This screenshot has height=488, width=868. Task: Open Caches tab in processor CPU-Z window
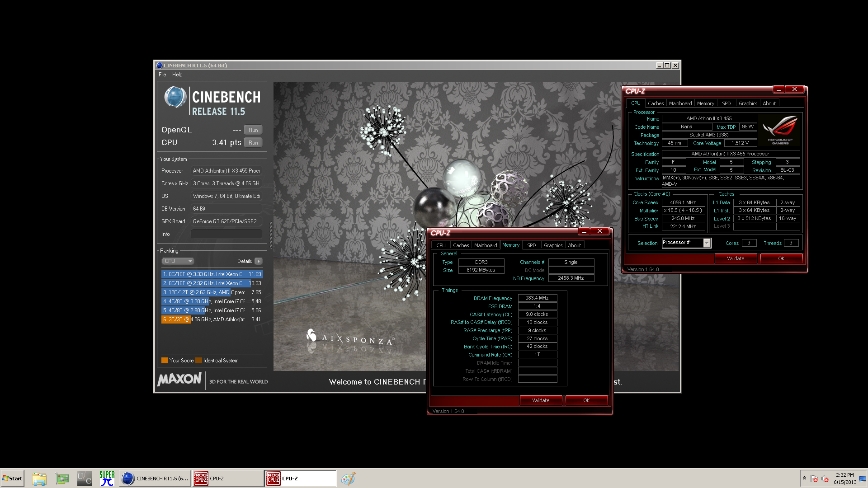pyautogui.click(x=656, y=103)
